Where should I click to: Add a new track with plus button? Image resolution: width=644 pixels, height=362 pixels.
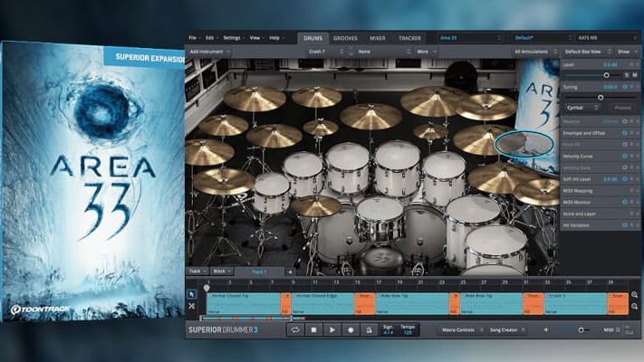(290, 271)
